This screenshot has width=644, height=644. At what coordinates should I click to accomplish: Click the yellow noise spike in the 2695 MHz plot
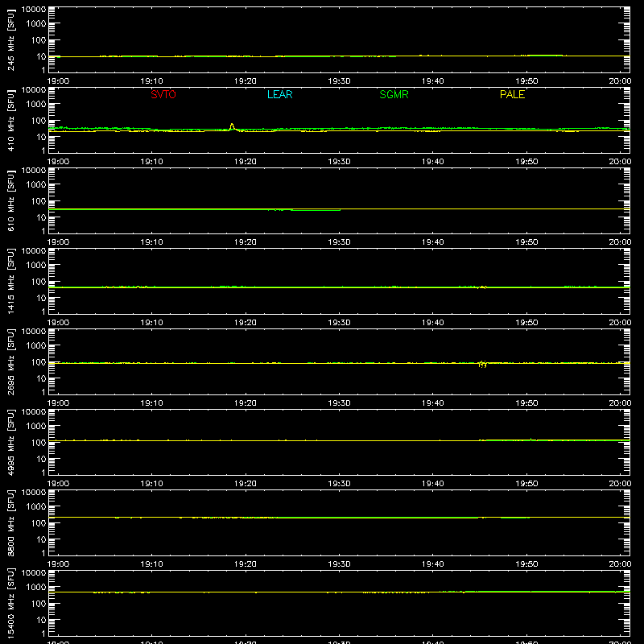[482, 364]
